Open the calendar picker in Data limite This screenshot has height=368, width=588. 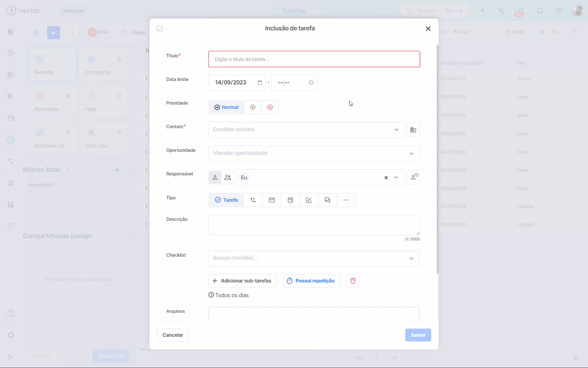[260, 82]
